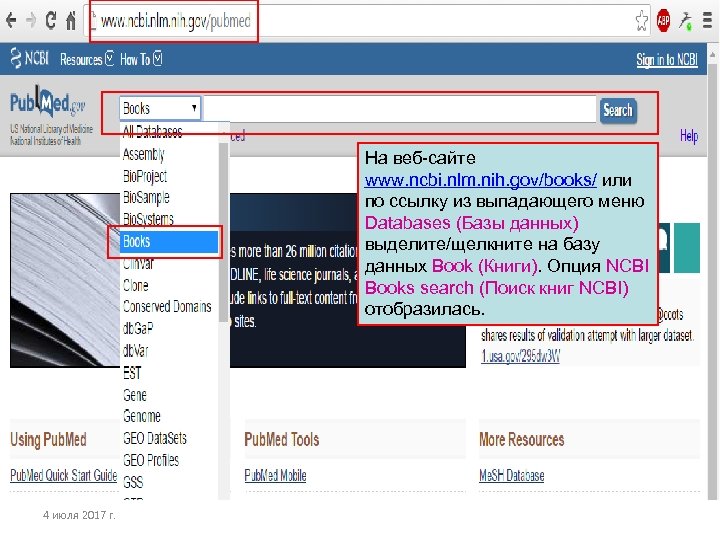Click the Using PubMed heading
This screenshot has height=540, width=720.
pyautogui.click(x=48, y=439)
